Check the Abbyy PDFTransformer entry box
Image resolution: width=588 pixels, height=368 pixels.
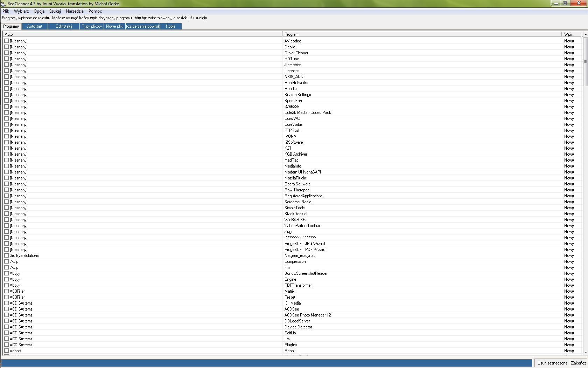pyautogui.click(x=6, y=285)
